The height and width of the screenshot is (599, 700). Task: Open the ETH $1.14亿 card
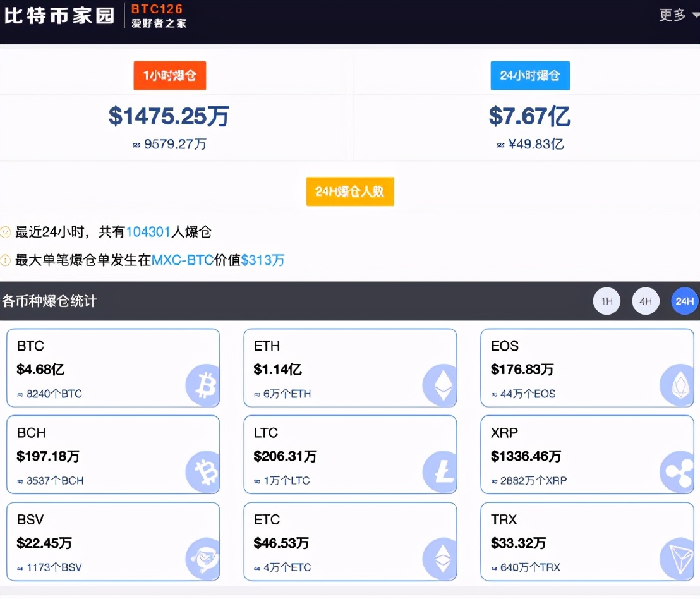[350, 368]
